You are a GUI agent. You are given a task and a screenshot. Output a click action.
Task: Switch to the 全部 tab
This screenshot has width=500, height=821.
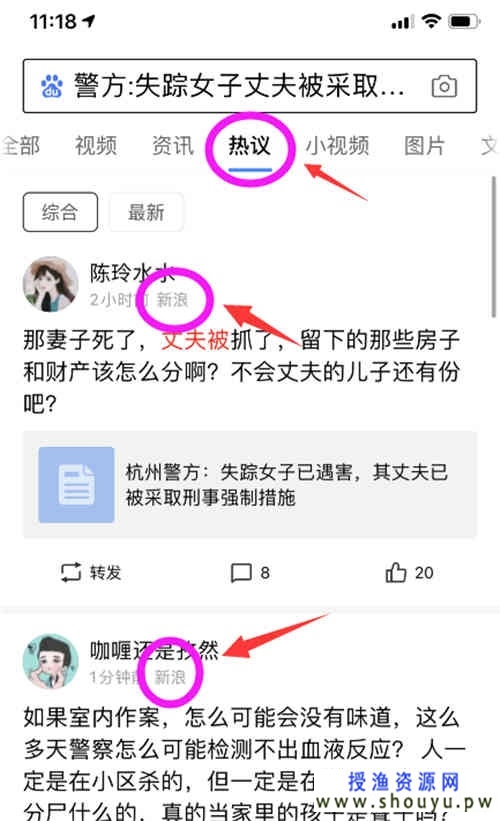coord(20,146)
